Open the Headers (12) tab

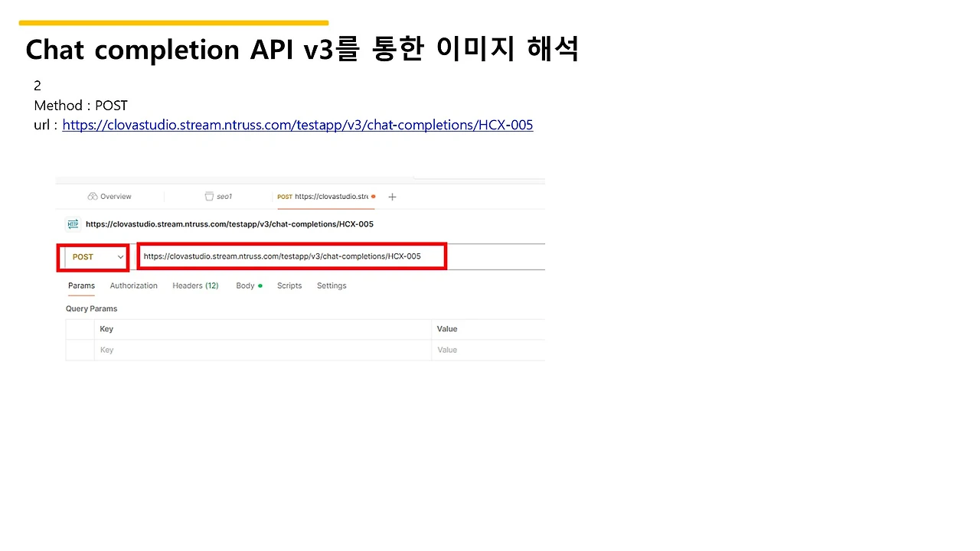pyautogui.click(x=195, y=285)
